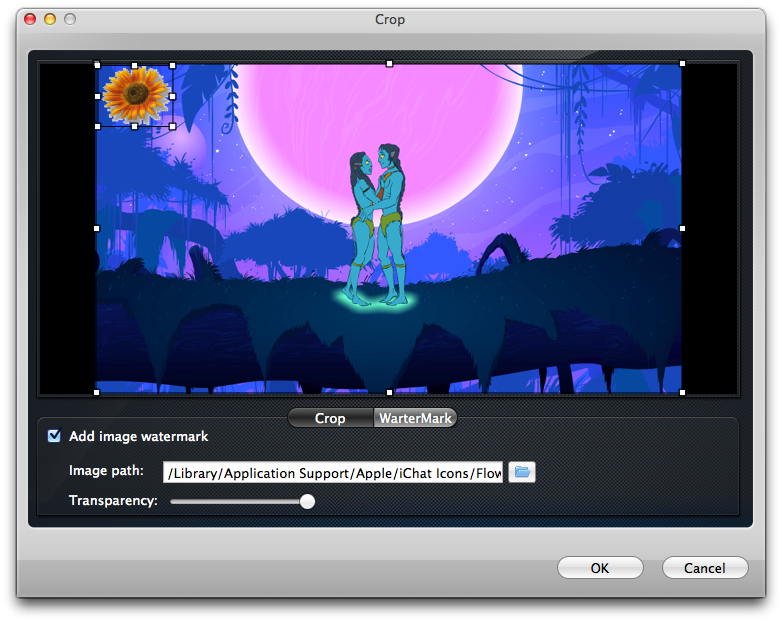Dismiss dialog with Cancel button
The image size is (782, 622).
point(705,568)
